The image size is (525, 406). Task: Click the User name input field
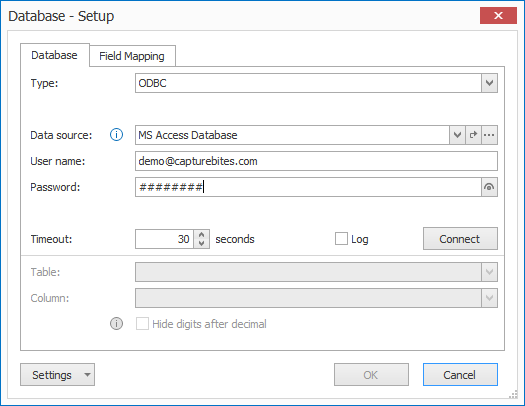[316, 161]
